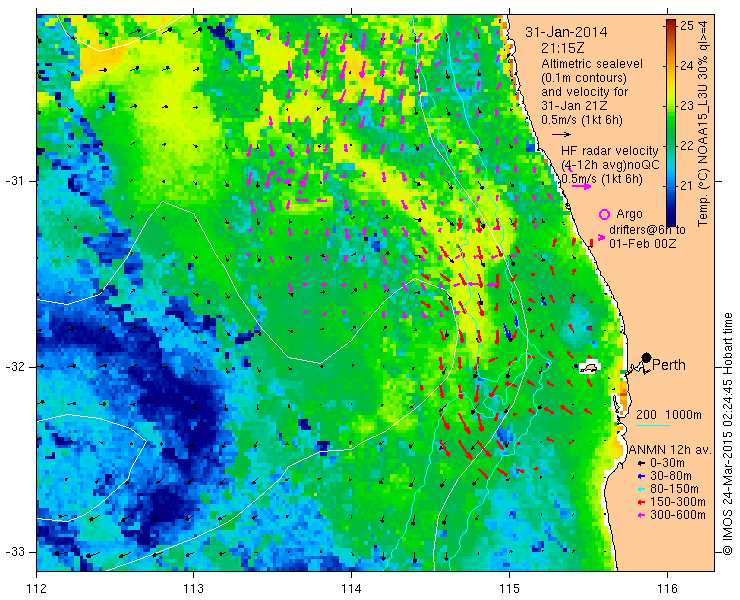Click the black Perth city marker dot
The image size is (740, 600).
point(647,358)
